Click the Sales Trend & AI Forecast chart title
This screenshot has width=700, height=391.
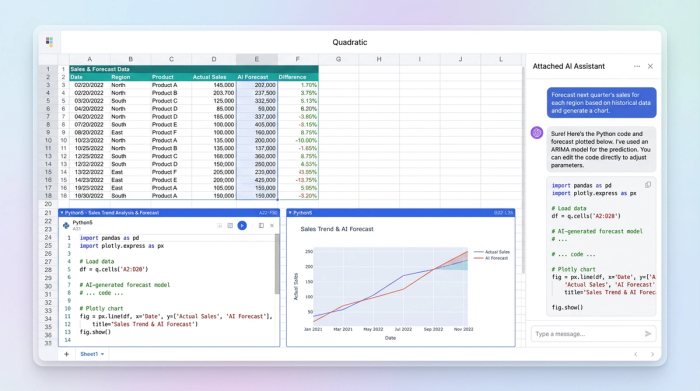[337, 229]
